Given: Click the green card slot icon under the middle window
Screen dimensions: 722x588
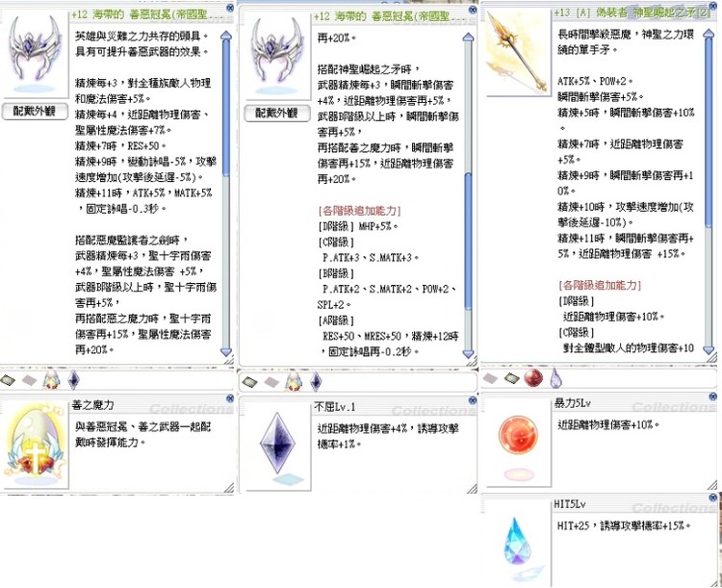Looking at the screenshot, I should tap(250, 382).
